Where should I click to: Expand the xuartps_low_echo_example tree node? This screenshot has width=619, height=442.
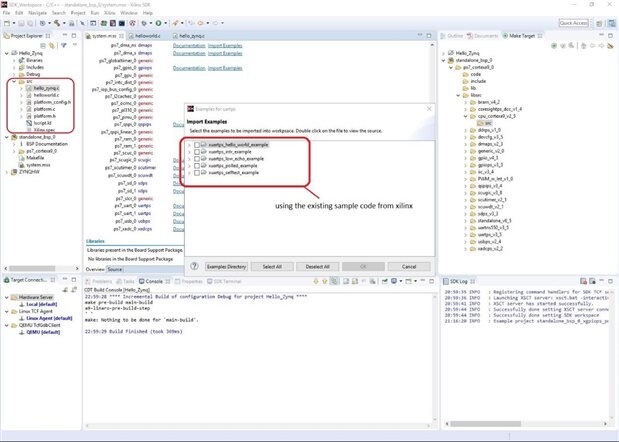tap(190, 159)
